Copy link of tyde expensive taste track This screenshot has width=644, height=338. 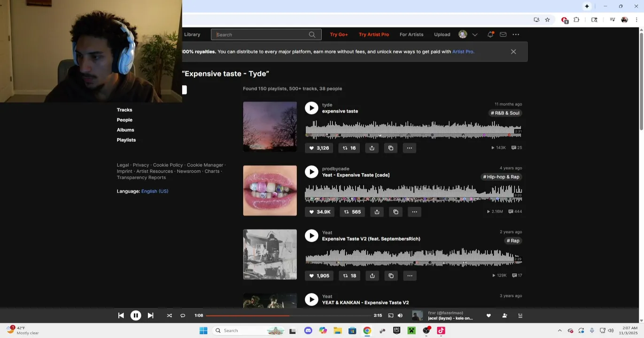(391, 148)
